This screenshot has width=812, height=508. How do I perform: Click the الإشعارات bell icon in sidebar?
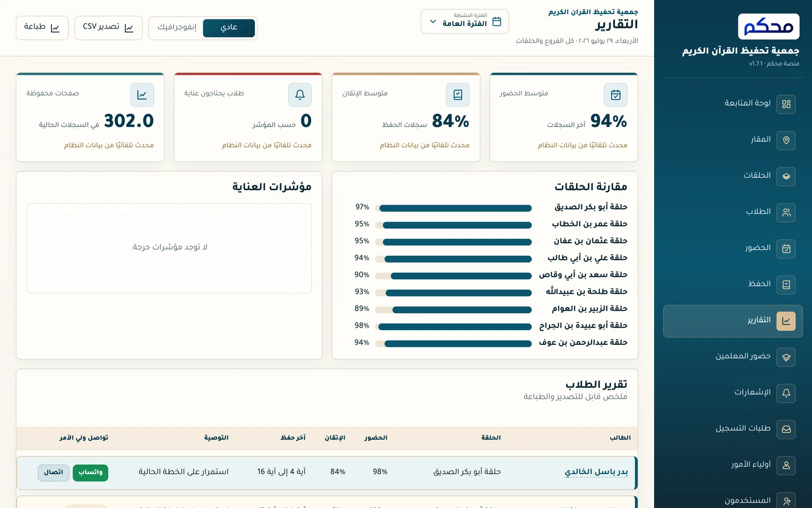786,393
